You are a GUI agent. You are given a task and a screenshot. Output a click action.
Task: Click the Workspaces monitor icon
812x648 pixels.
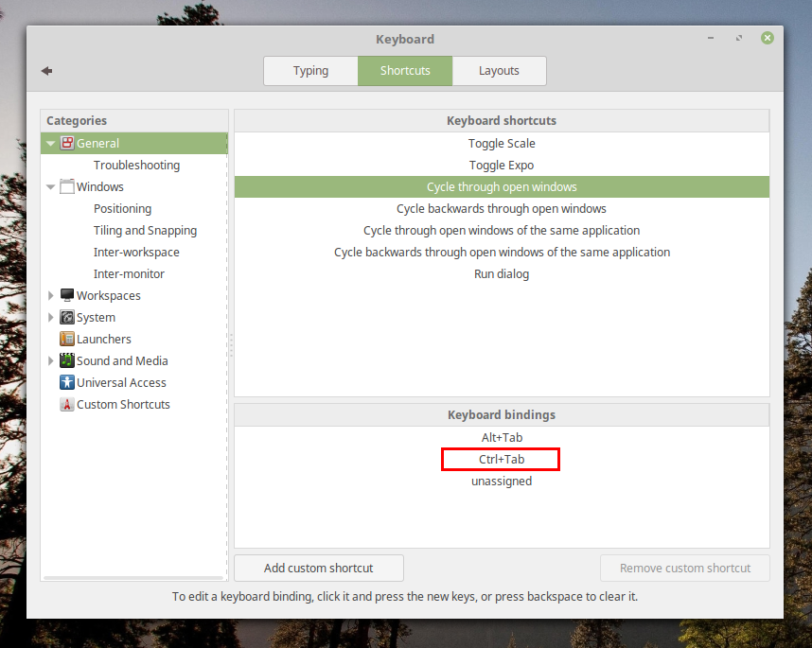[x=67, y=296]
